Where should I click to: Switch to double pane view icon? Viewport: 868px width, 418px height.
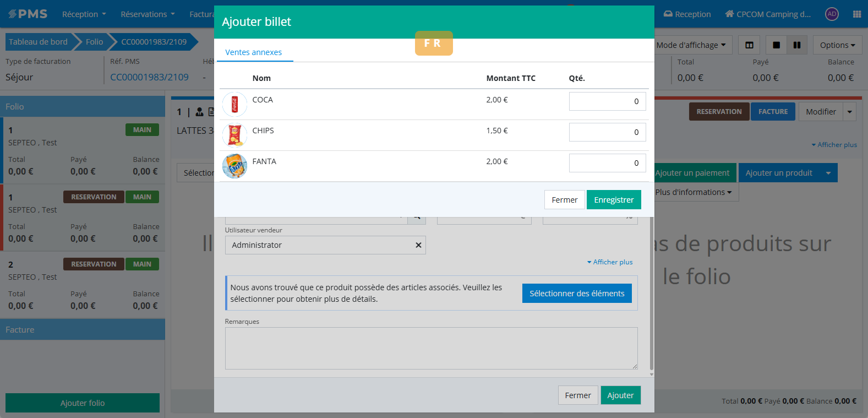click(796, 45)
